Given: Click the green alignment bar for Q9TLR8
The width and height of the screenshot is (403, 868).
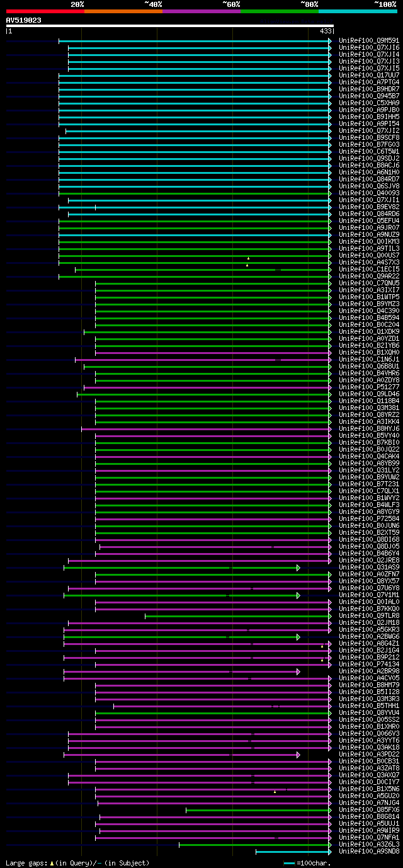Looking at the screenshot, I should pyautogui.click(x=237, y=616).
